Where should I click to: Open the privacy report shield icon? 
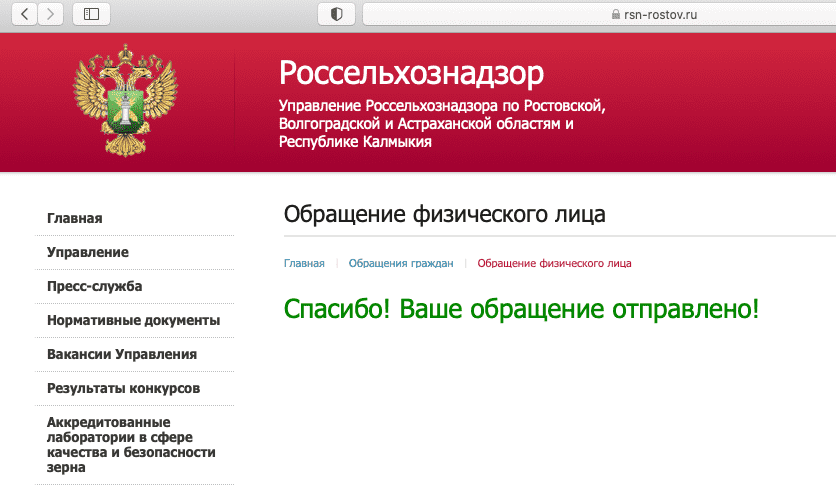point(336,14)
